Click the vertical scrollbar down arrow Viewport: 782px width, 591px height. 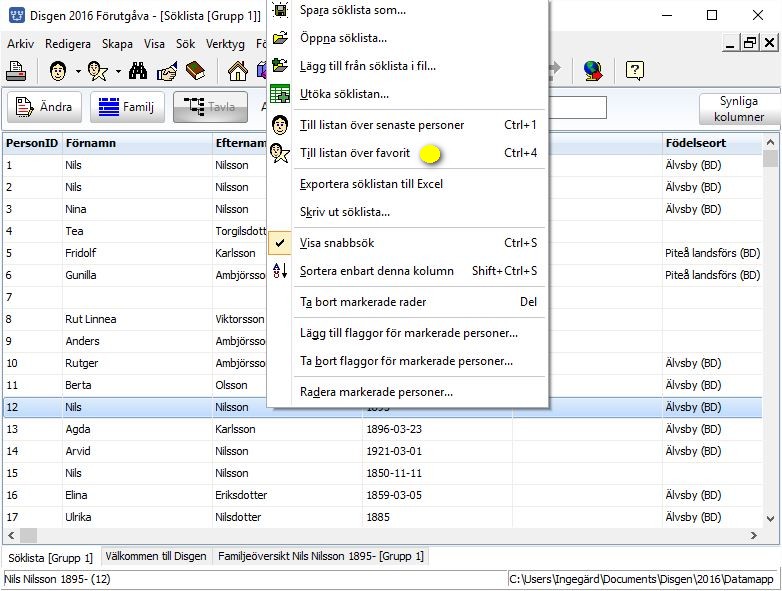click(x=771, y=518)
